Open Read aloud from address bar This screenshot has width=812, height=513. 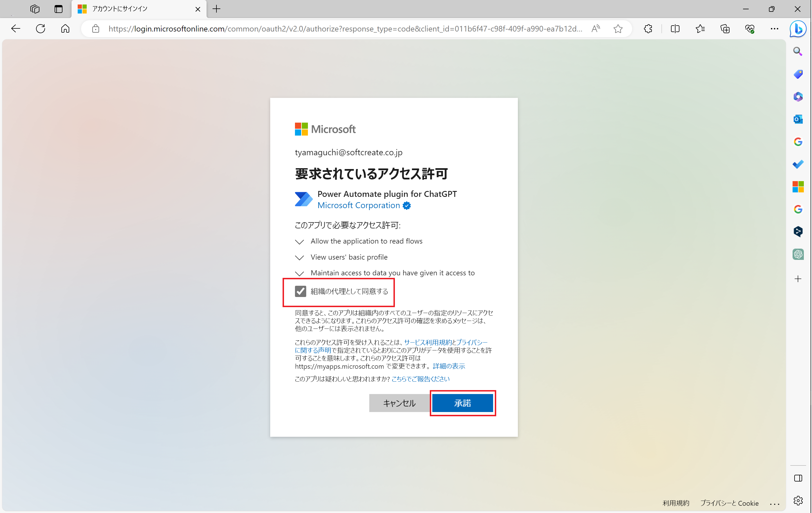pos(596,29)
